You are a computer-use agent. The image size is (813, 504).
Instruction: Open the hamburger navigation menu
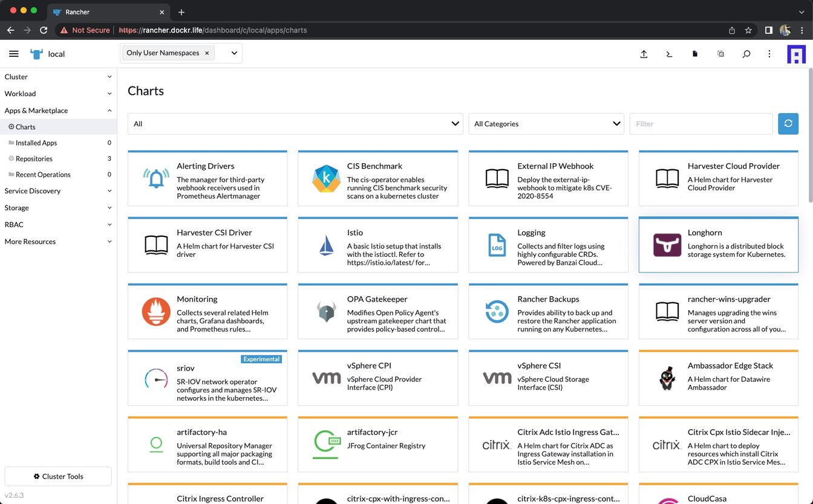pos(14,54)
